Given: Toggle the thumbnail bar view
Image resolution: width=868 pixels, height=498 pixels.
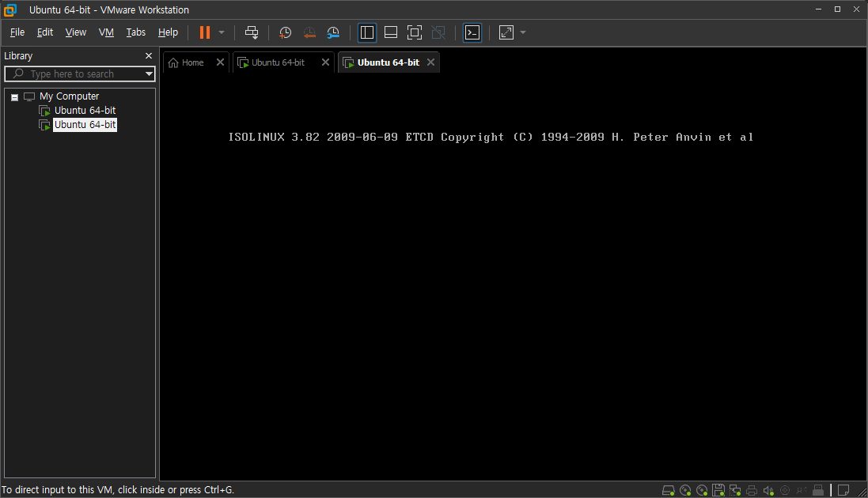Looking at the screenshot, I should click(391, 32).
